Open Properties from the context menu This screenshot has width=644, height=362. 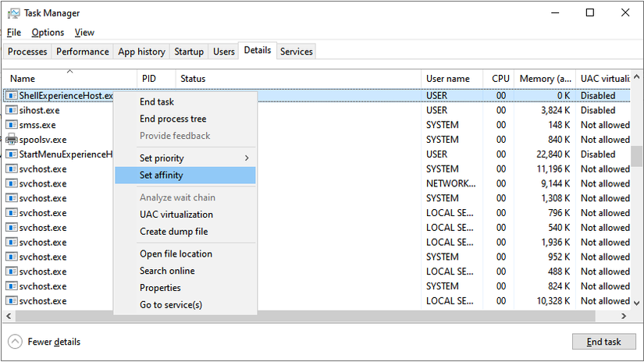click(x=185, y=288)
